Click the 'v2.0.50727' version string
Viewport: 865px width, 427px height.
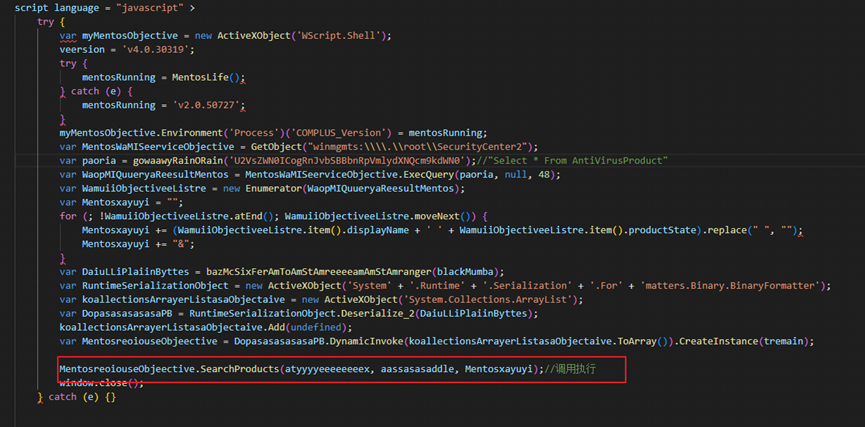(x=207, y=105)
